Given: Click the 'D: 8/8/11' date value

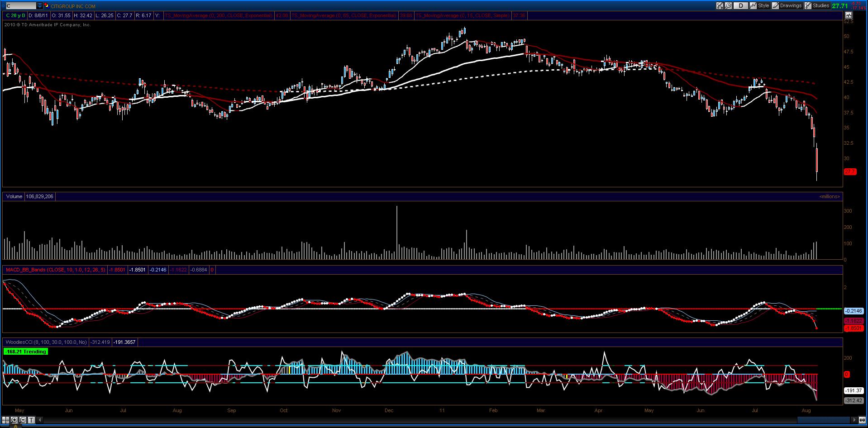Looking at the screenshot, I should coord(37,15).
